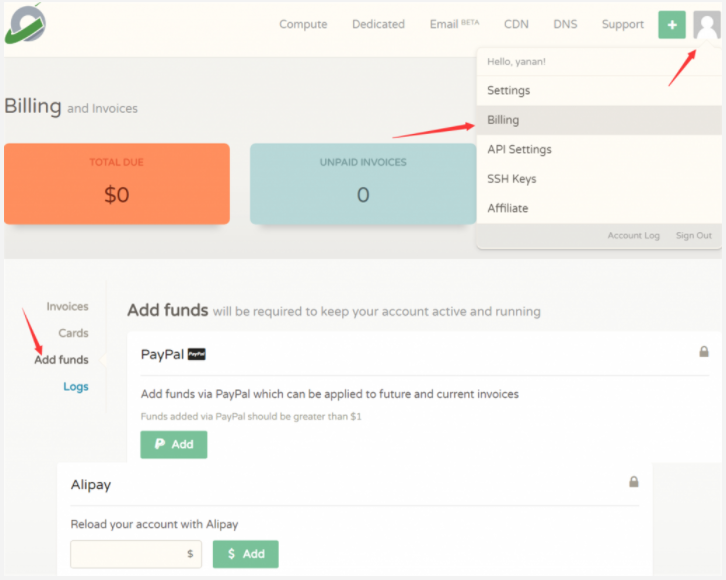Click the lock icon in Alipay section
726x580 pixels.
click(633, 482)
